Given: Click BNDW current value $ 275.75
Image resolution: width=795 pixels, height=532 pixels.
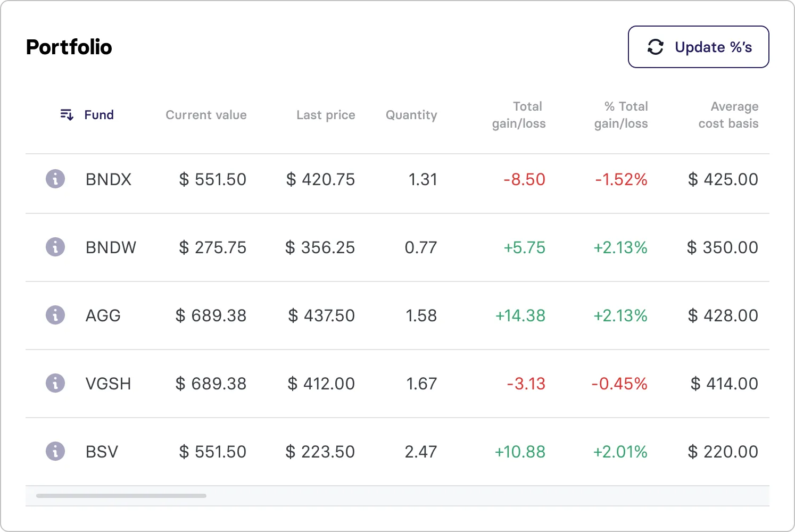Looking at the screenshot, I should 213,247.
